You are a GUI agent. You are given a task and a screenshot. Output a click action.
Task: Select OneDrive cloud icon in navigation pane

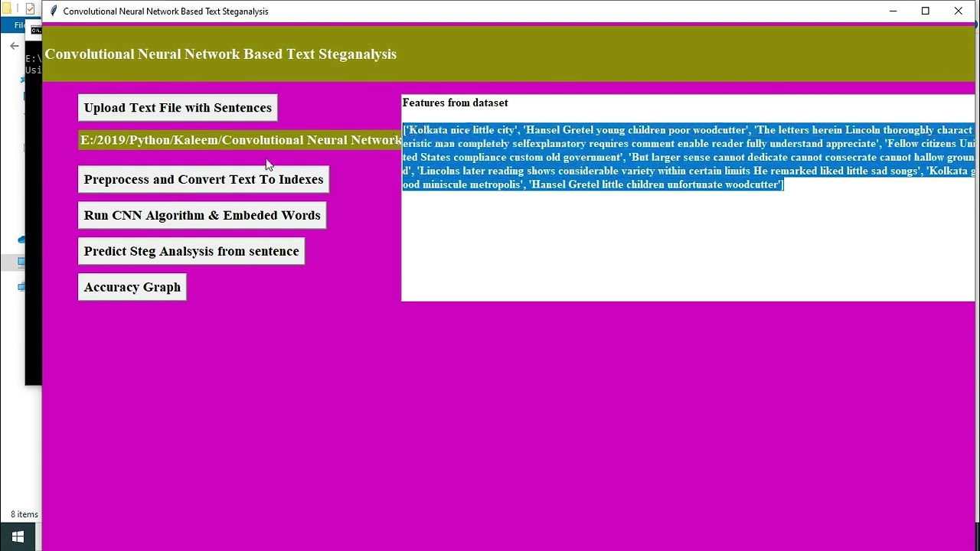[21, 240]
